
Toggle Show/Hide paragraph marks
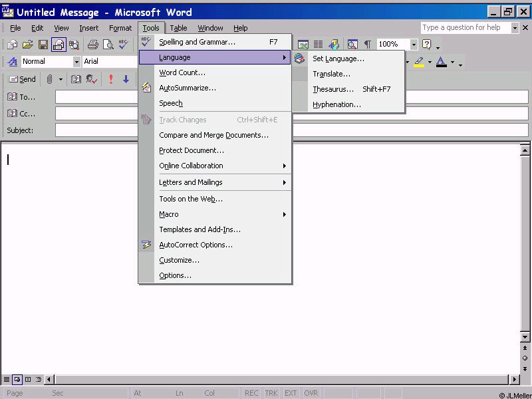click(367, 45)
